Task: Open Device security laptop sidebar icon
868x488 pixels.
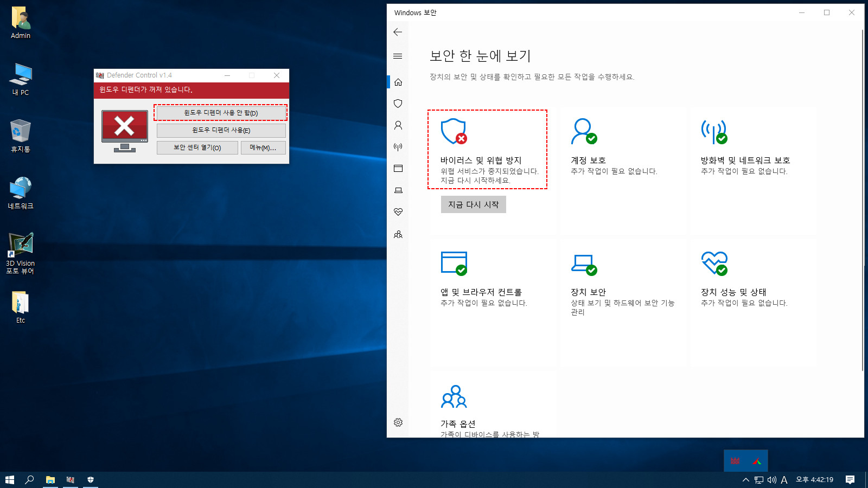Action: 398,190
